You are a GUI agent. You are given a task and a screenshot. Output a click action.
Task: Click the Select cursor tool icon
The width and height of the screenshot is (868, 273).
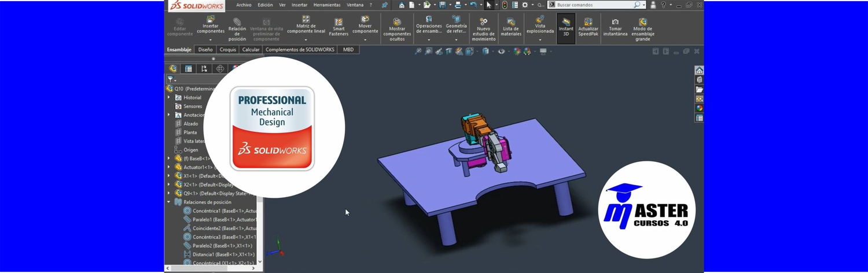click(x=489, y=5)
